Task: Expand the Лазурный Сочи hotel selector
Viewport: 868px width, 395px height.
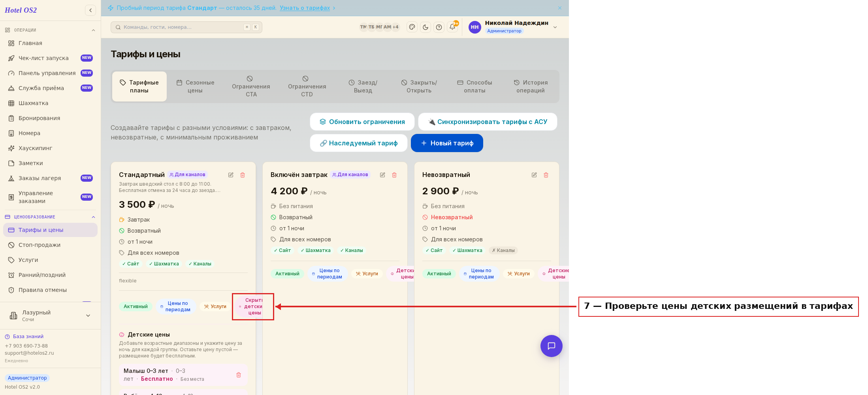Action: coord(51,316)
